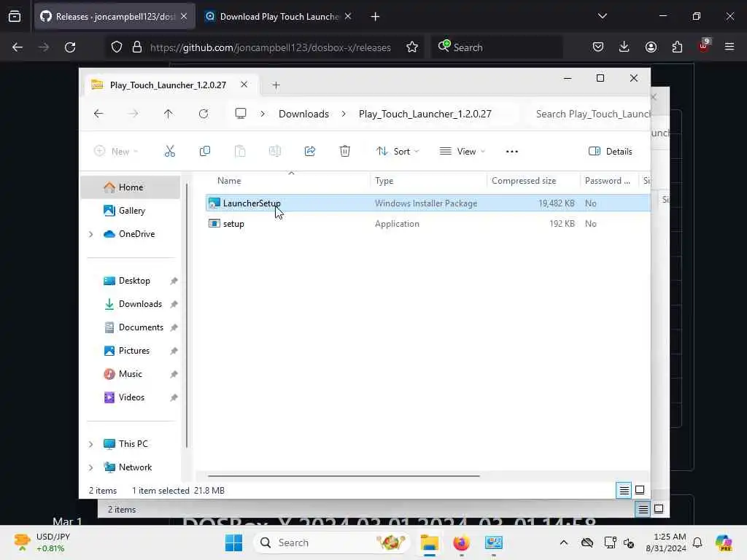Image resolution: width=747 pixels, height=560 pixels.
Task: Click the horizontal scrollbar in file list
Action: [x=344, y=475]
